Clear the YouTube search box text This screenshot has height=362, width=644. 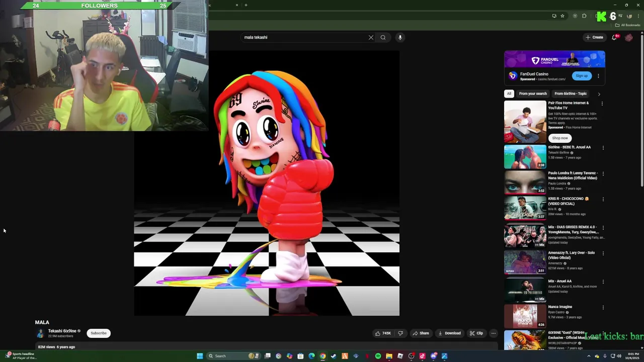point(371,37)
